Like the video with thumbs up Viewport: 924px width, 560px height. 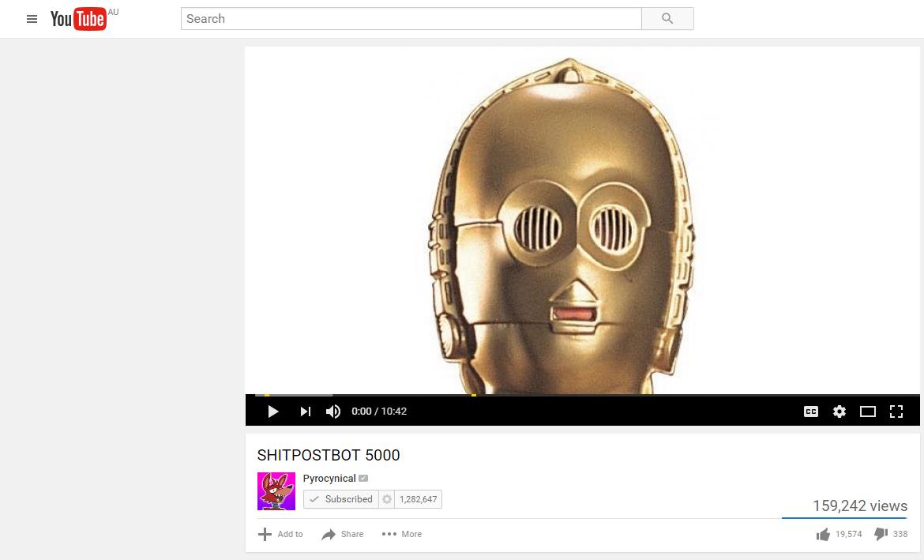(824, 535)
